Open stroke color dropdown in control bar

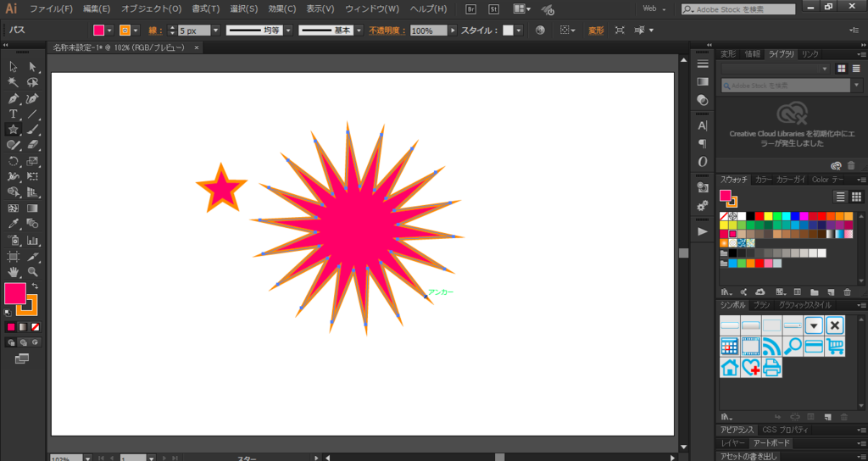(136, 31)
